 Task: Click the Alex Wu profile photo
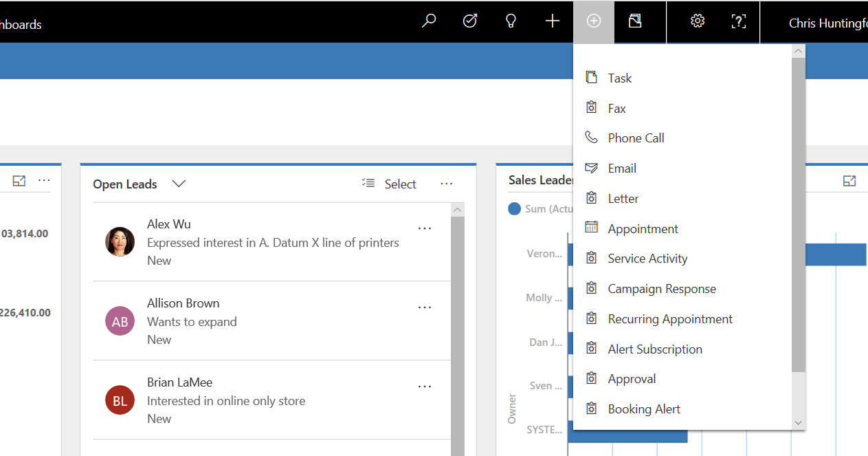click(120, 241)
